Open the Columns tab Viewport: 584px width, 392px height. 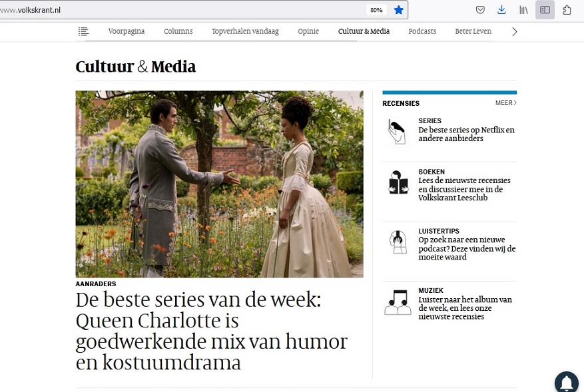pos(178,31)
